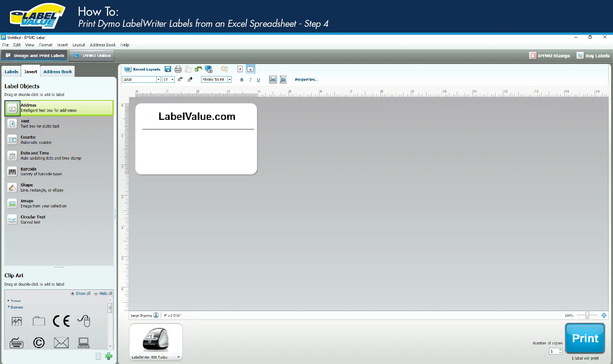Switch to Design and Print Labels tab

[x=35, y=56]
